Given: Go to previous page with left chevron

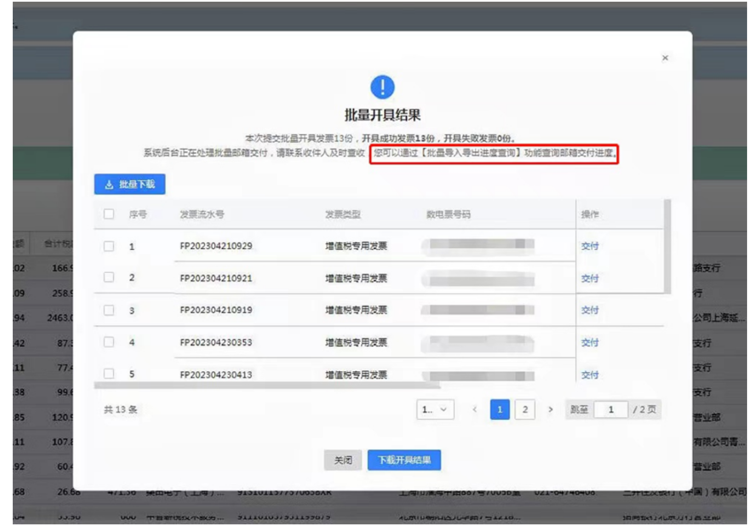Looking at the screenshot, I should pyautogui.click(x=475, y=410).
